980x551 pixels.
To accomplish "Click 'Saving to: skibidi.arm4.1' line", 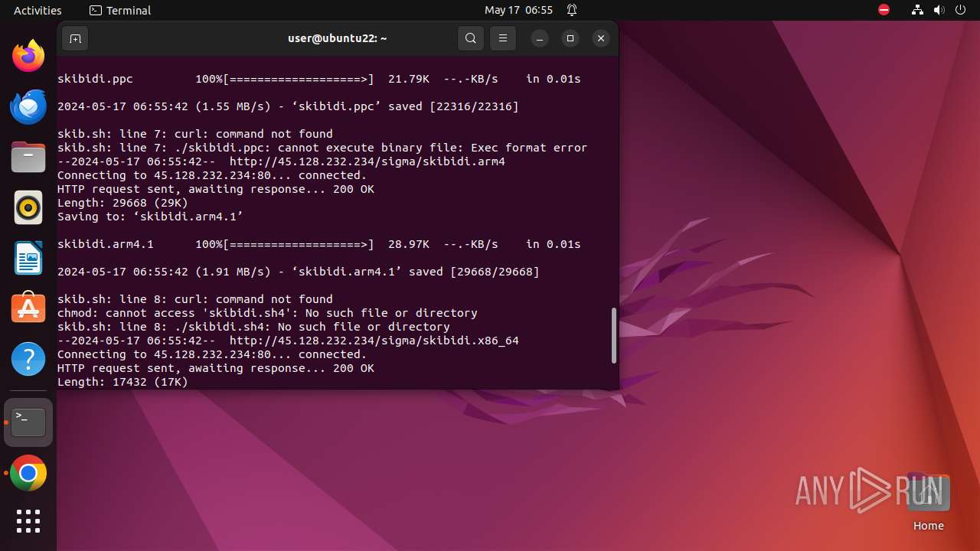I will (x=150, y=217).
